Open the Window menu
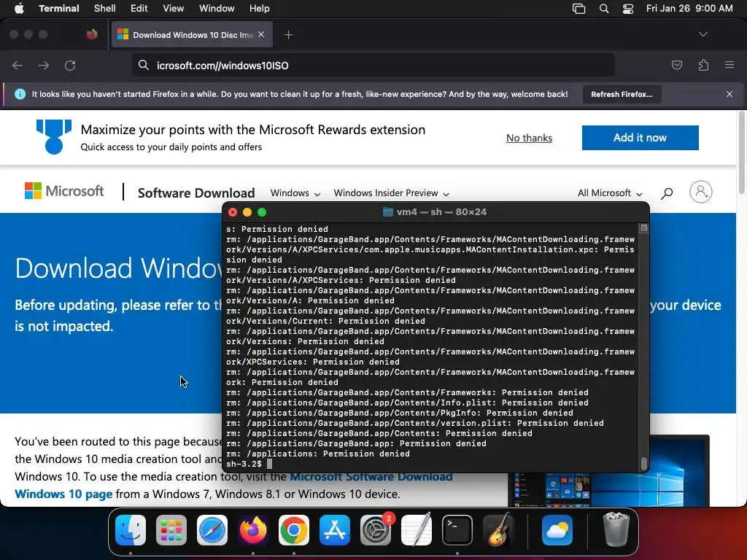 [x=216, y=9]
